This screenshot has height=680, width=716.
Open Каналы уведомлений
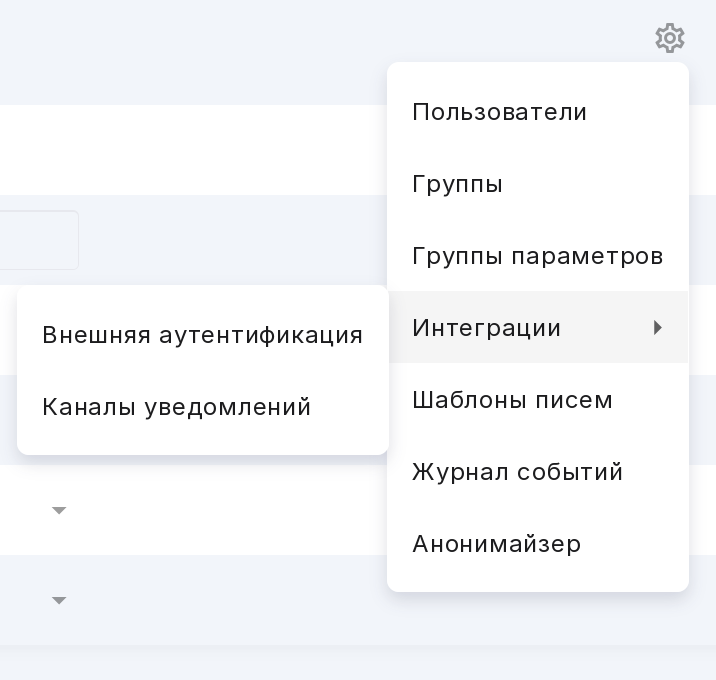coord(203,406)
